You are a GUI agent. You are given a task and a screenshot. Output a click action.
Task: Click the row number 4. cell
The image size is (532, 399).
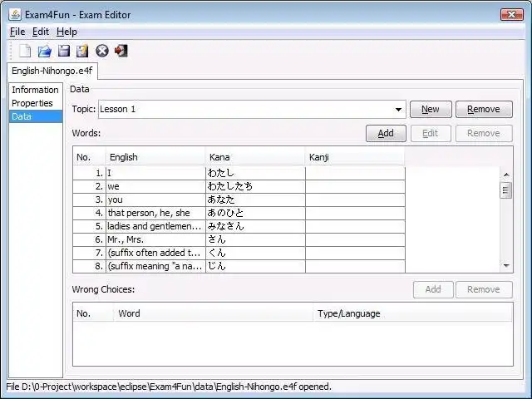click(x=89, y=213)
